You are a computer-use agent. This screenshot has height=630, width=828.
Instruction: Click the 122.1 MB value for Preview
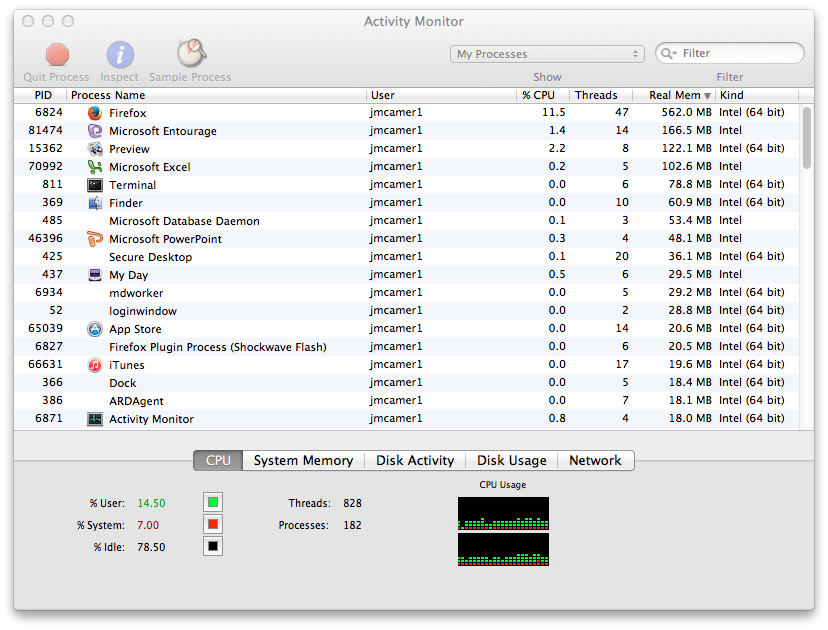pos(686,148)
